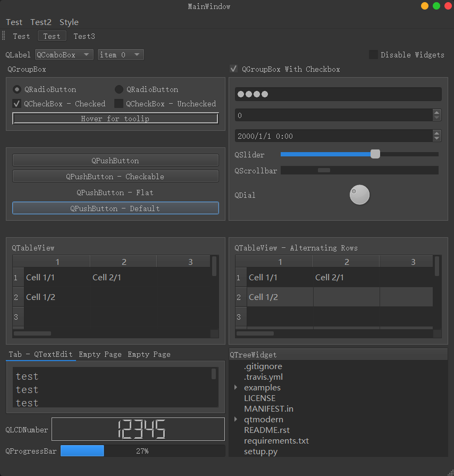Expand the examples folder in tree
The height and width of the screenshot is (476, 454).
point(236,388)
